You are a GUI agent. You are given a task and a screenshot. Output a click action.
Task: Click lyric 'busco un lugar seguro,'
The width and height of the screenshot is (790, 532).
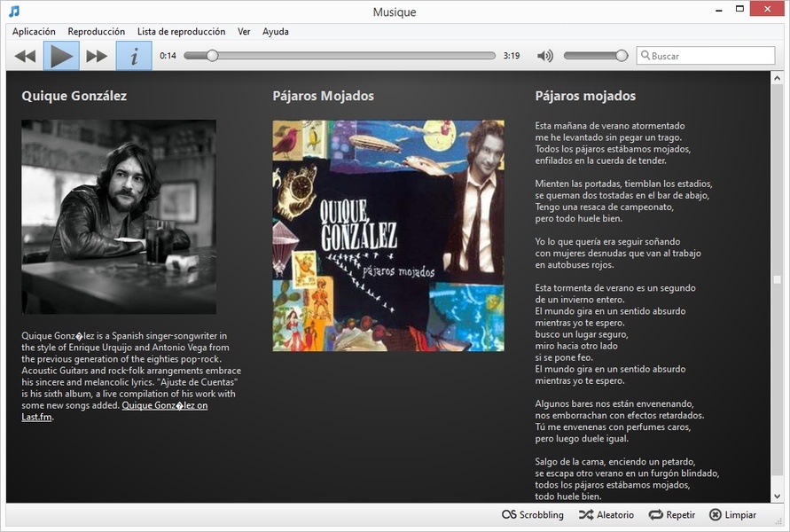click(582, 334)
